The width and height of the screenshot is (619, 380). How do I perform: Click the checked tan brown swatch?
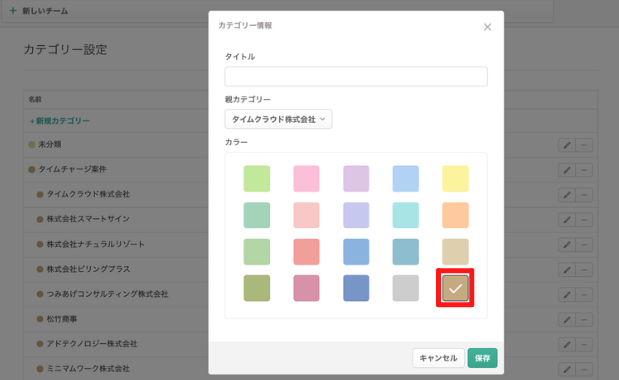point(455,288)
